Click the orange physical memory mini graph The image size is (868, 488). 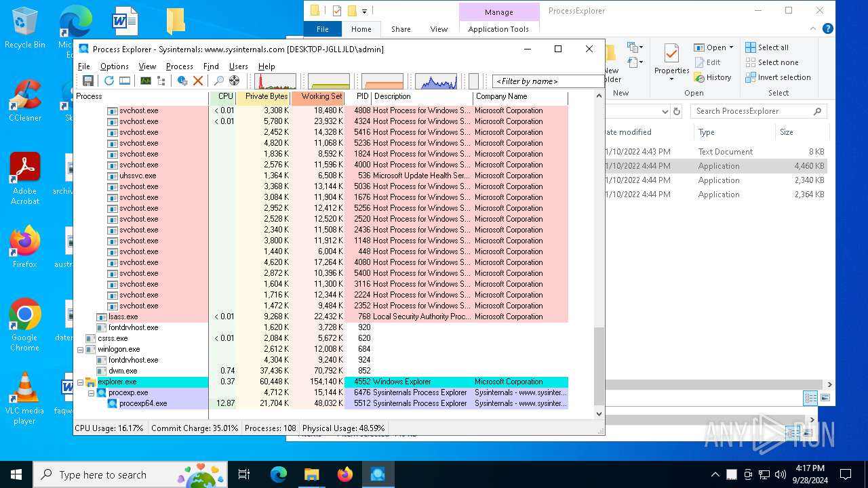coord(382,81)
